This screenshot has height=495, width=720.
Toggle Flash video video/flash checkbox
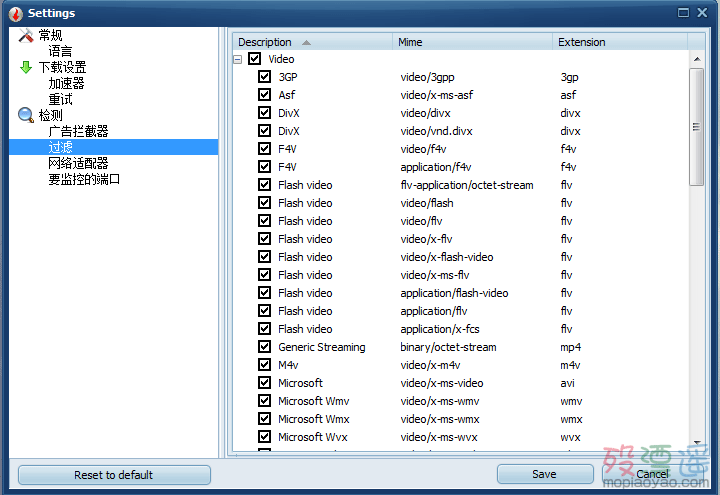coord(264,202)
